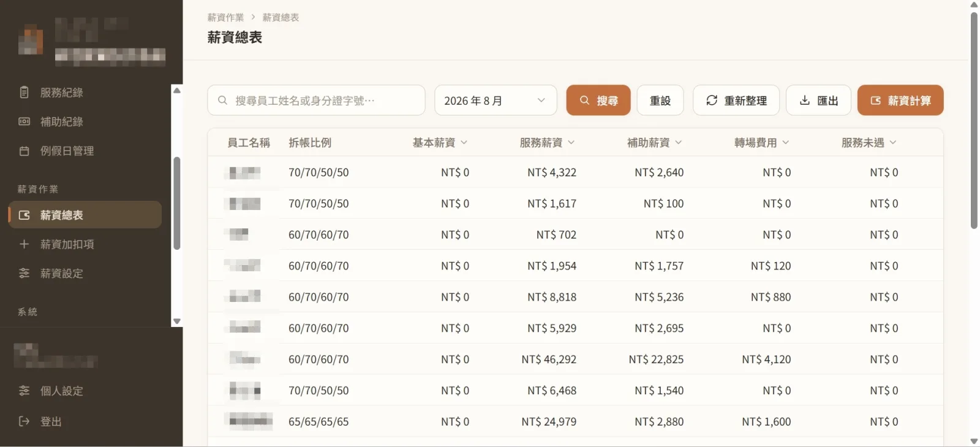Click the NT$ 46,292 服務薪資 cell

(x=549, y=359)
